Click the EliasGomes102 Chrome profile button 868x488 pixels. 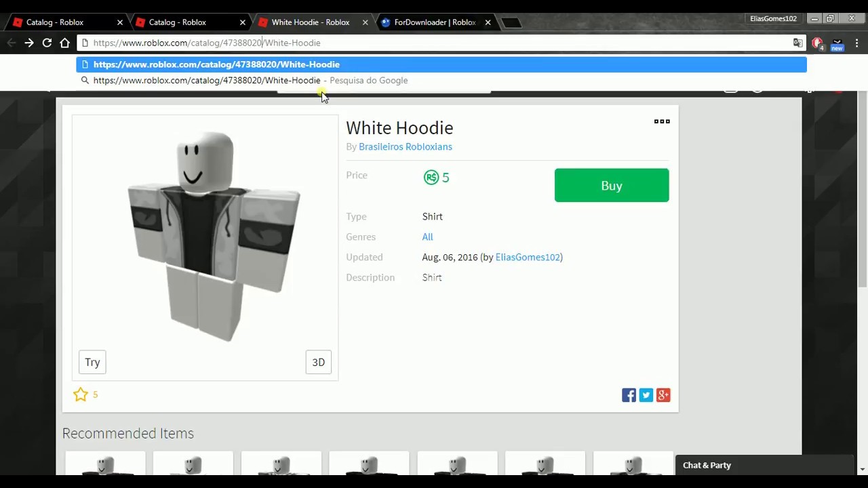pyautogui.click(x=773, y=18)
